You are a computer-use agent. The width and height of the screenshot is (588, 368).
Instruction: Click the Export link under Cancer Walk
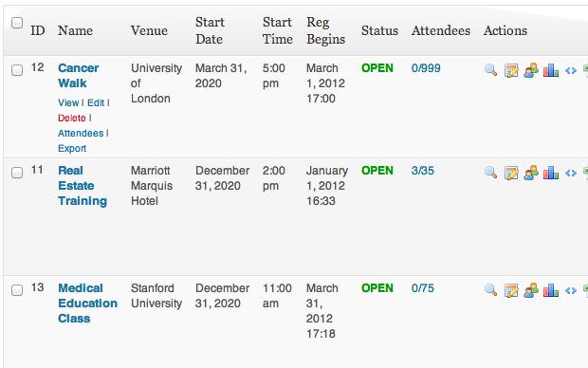72,148
